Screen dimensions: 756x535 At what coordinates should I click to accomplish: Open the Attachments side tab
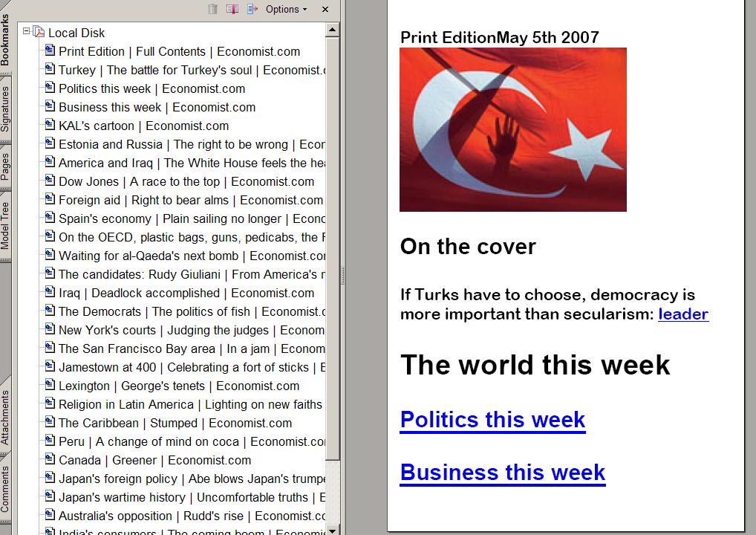[4, 418]
